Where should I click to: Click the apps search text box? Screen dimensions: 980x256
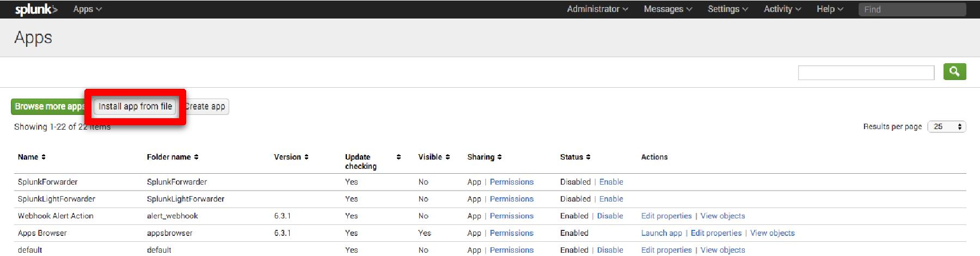pos(866,72)
